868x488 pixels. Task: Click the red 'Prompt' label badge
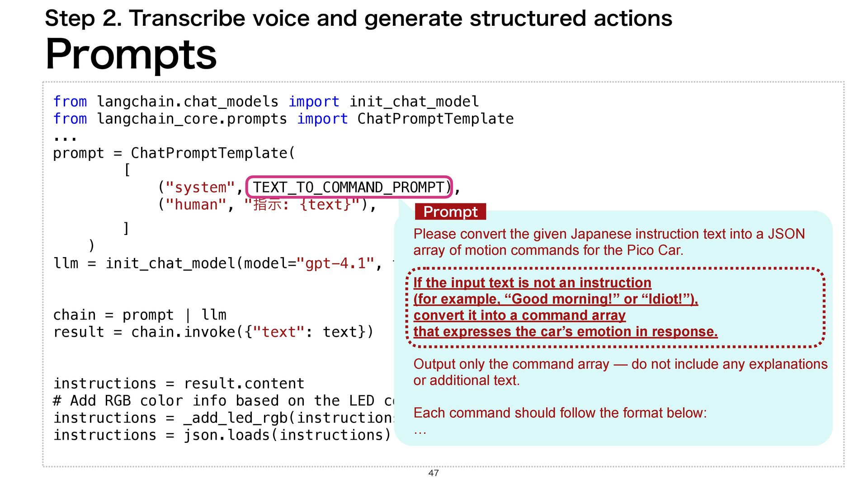click(450, 211)
